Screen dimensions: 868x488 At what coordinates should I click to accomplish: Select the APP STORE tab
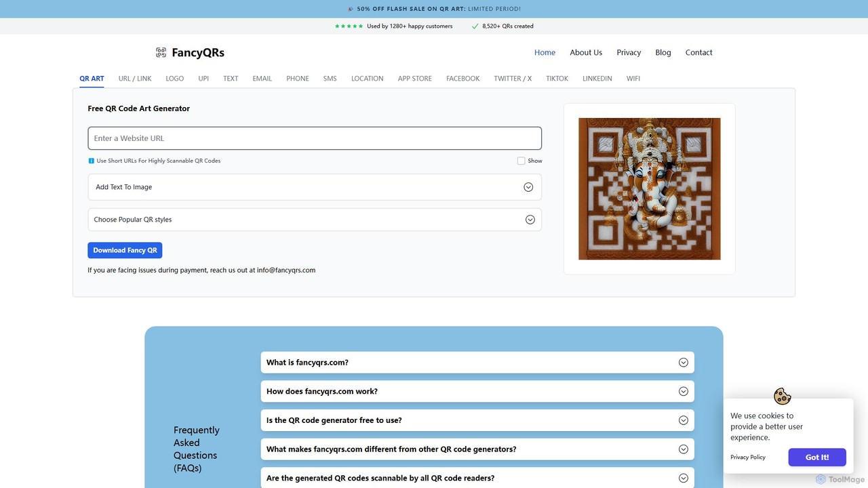pyautogui.click(x=415, y=79)
